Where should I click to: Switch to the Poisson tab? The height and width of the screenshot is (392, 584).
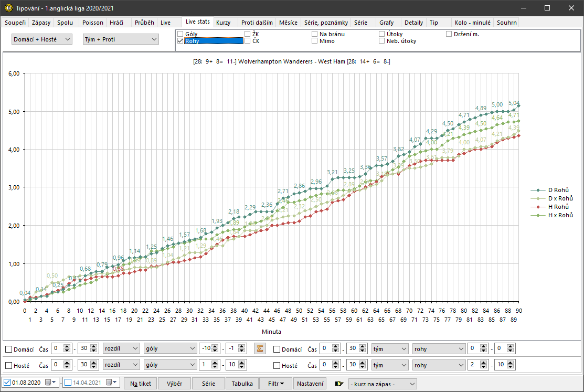(92, 23)
